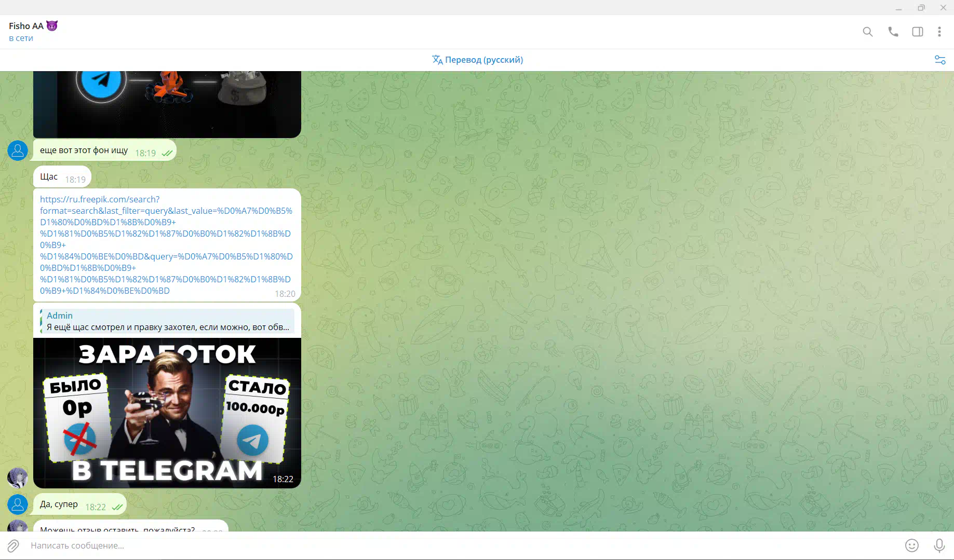Click the purple devil emoji in title
The height and width of the screenshot is (560, 954).
[52, 25]
